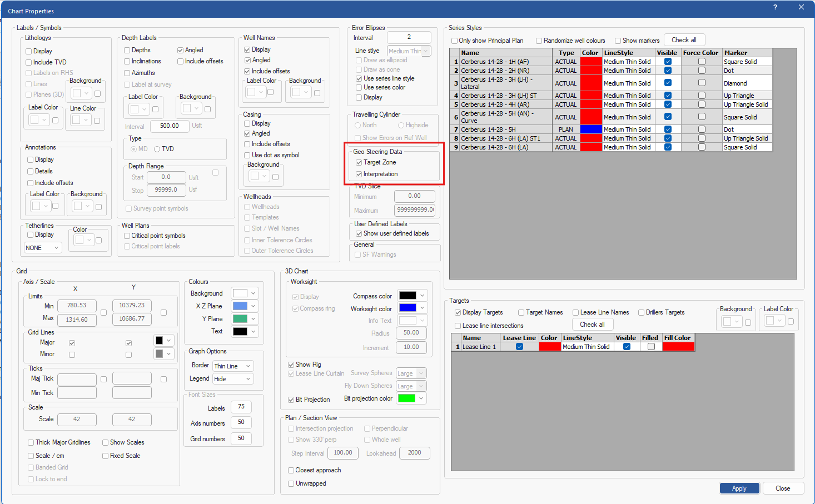Toggle Display Targets checkbox
Viewport: 815px width, 504px height.
coord(458,313)
